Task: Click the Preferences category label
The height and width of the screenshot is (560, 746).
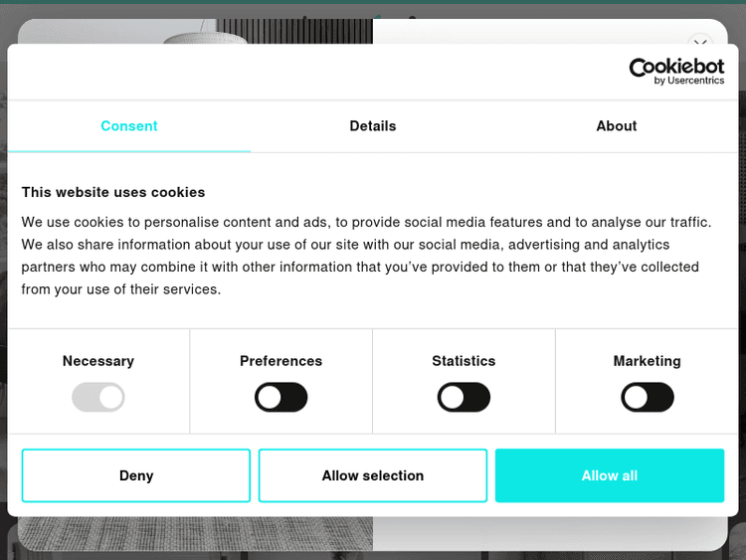Action: click(x=281, y=361)
